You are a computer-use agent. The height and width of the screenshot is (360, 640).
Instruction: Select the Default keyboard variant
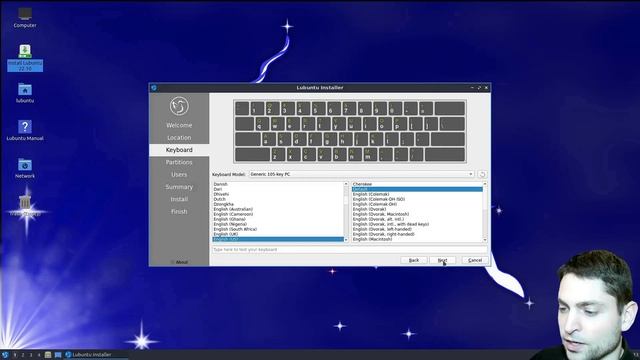click(x=417, y=189)
